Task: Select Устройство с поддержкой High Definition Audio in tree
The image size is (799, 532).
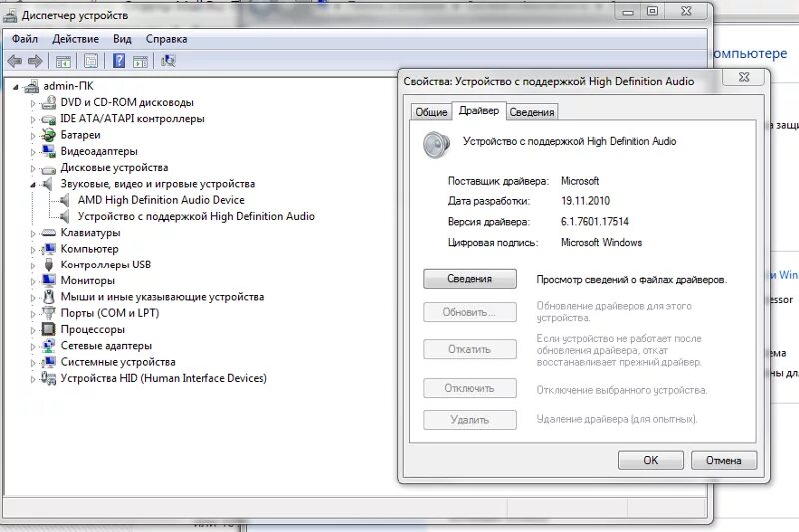Action: (196, 217)
